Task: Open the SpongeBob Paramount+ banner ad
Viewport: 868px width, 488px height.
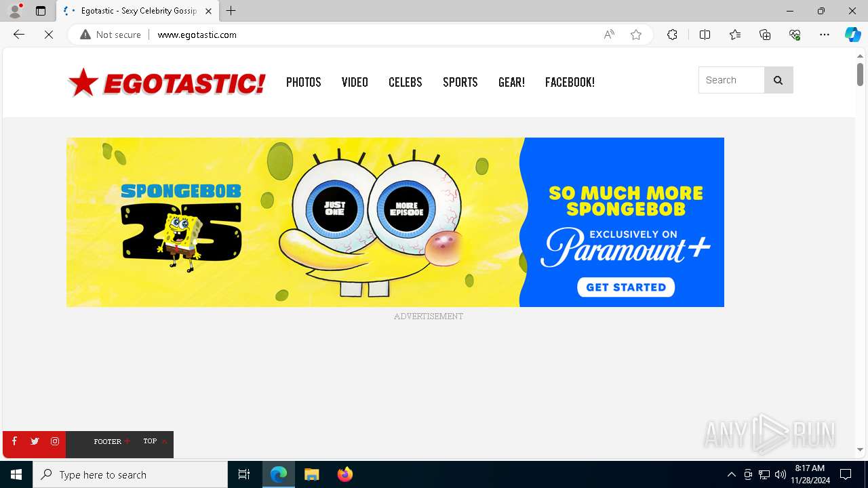Action: [395, 222]
